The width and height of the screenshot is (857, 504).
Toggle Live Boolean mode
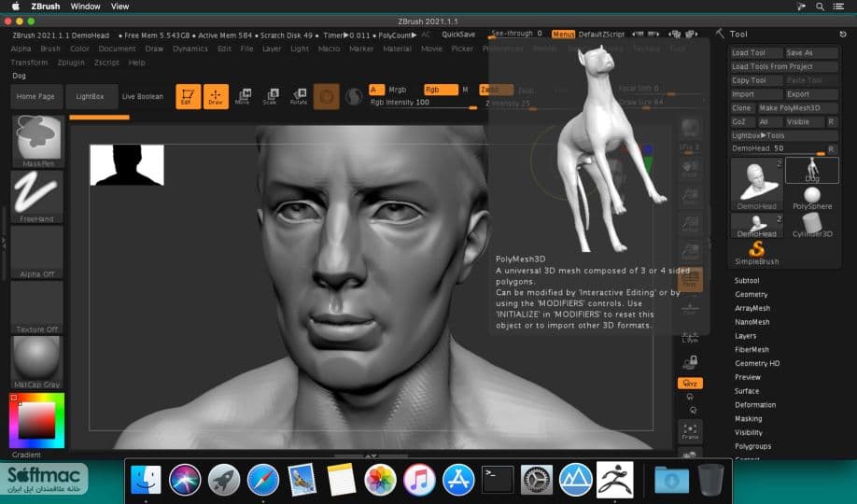[143, 96]
